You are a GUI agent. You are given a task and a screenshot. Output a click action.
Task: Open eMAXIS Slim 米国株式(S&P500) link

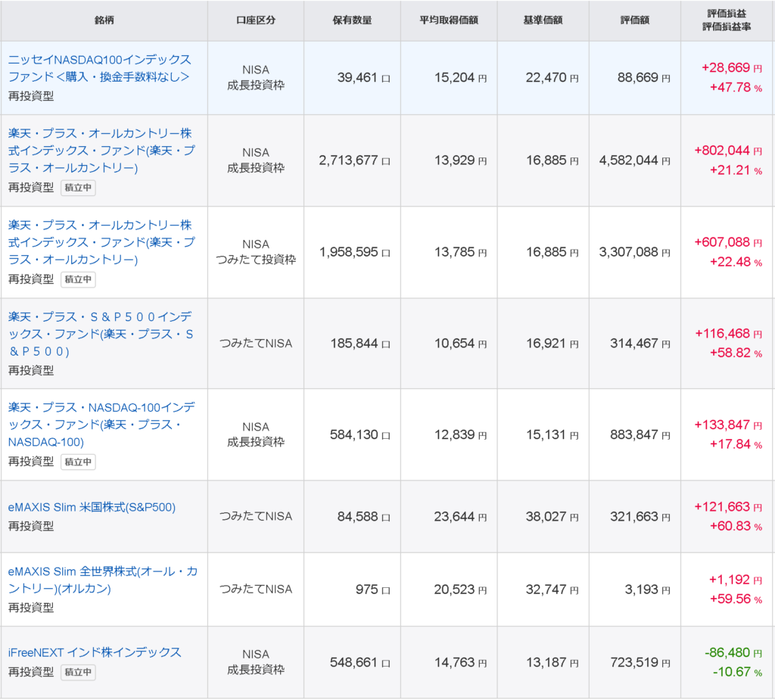click(x=92, y=507)
